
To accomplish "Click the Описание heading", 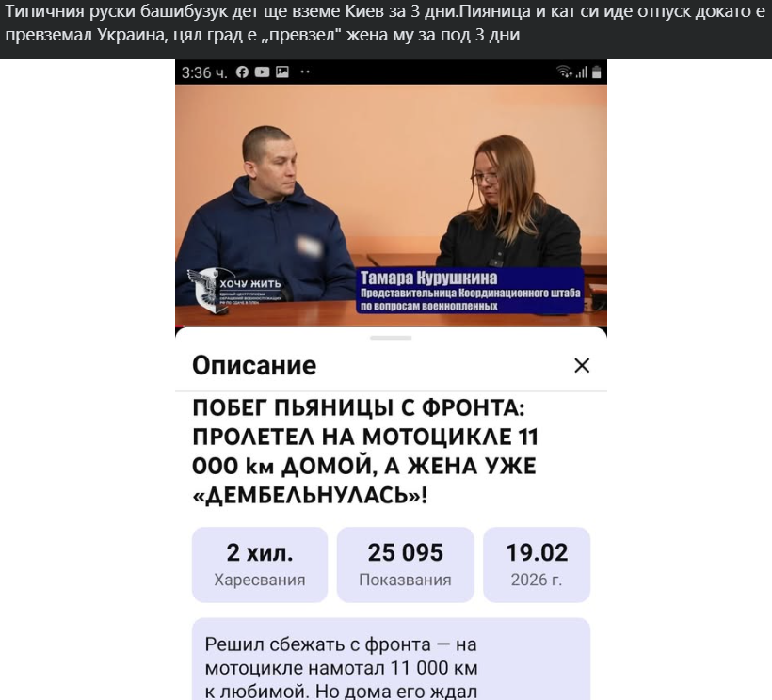I will click(254, 365).
